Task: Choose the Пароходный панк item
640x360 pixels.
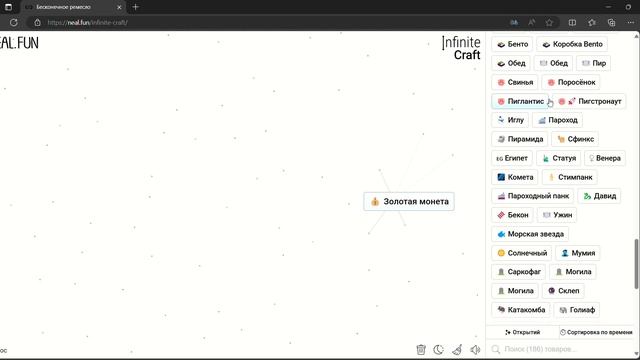Action: (533, 196)
